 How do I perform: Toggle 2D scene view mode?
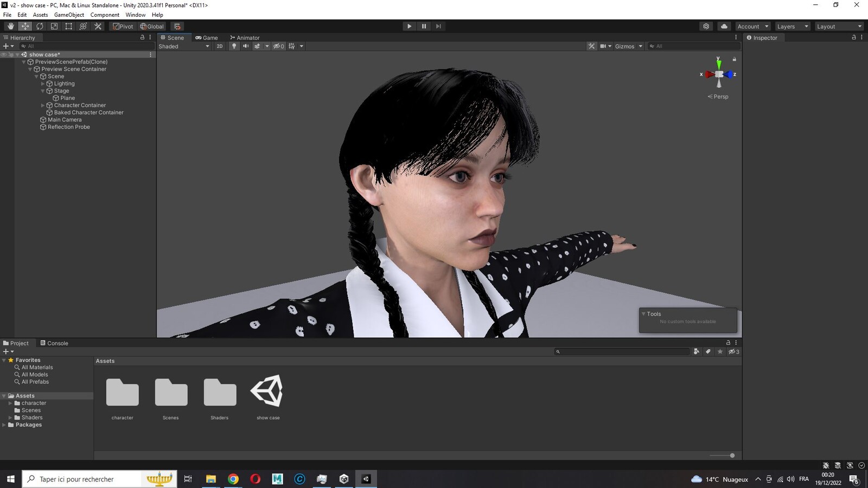click(220, 46)
